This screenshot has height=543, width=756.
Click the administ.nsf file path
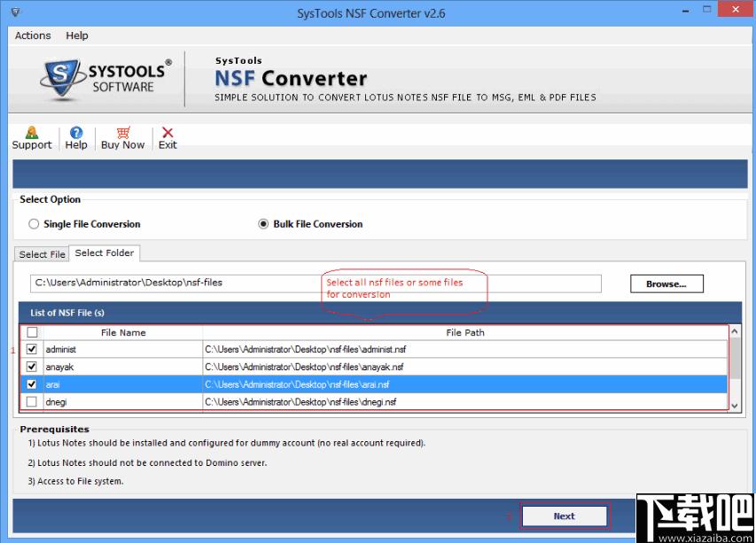tap(464, 349)
